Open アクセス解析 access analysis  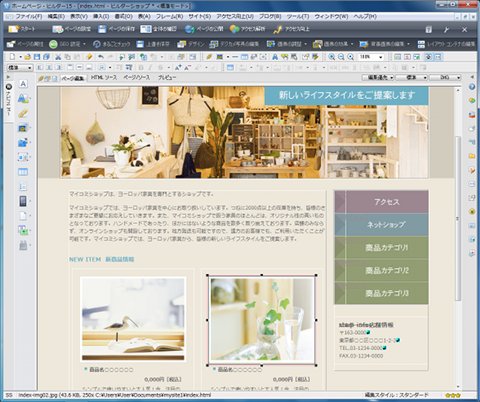coord(248,29)
